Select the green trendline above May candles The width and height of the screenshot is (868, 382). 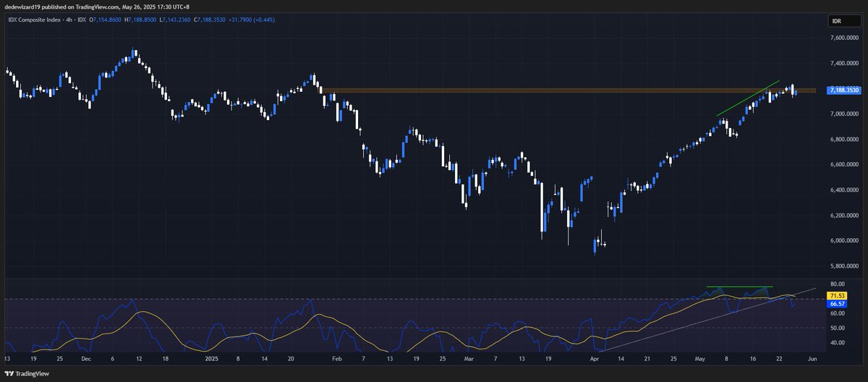(x=747, y=98)
